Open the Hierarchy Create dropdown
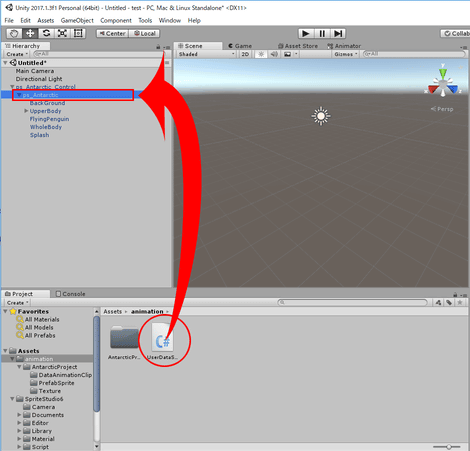 point(17,54)
